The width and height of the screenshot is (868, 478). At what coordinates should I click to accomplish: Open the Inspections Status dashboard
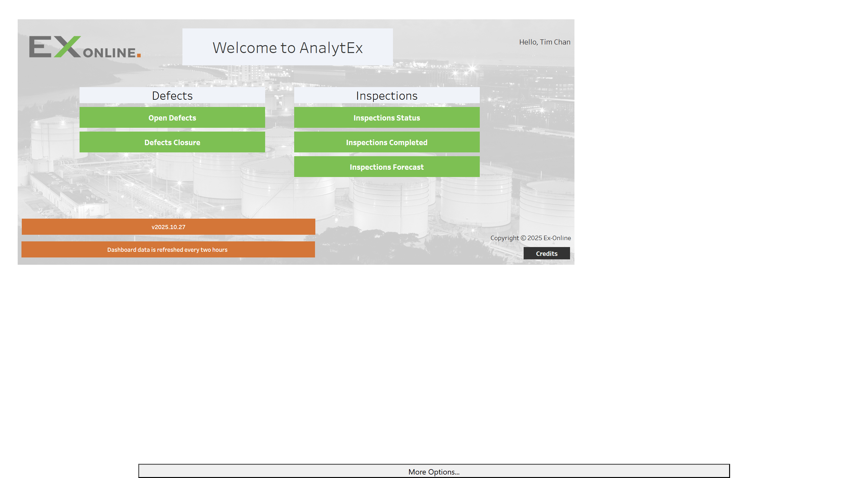pyautogui.click(x=387, y=118)
